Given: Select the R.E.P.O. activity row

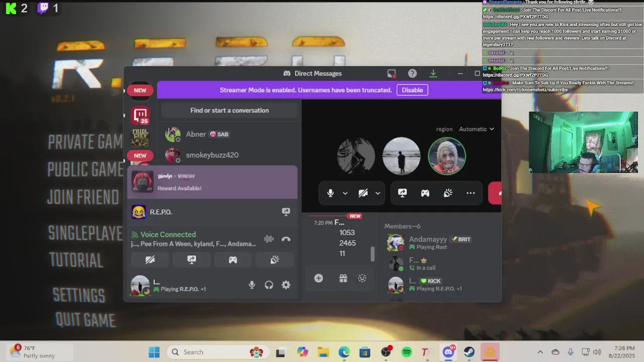Looking at the screenshot, I should click(x=212, y=212).
